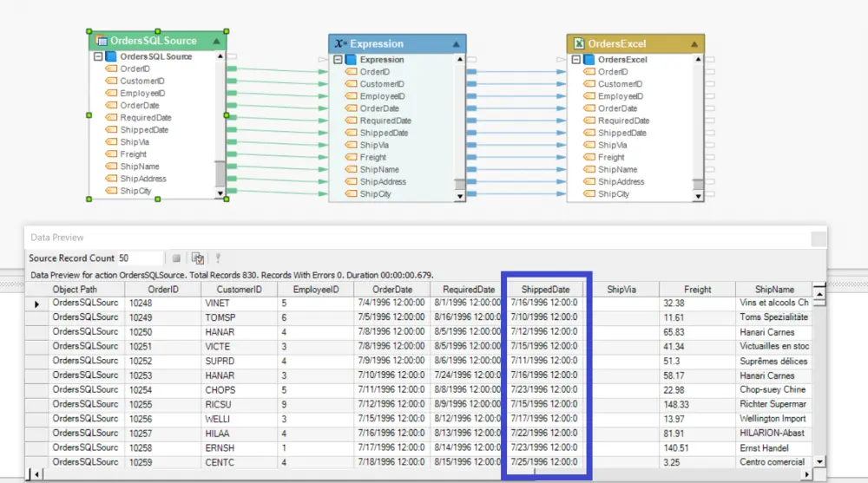The height and width of the screenshot is (483, 868).
Task: Select ShipVia field icon in Expression object
Action: [x=351, y=145]
